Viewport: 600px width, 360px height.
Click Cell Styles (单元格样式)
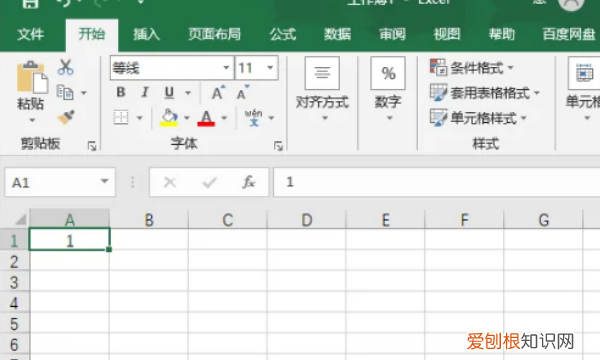click(478, 118)
